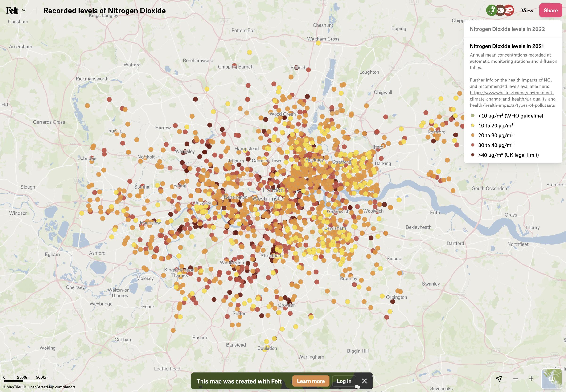This screenshot has width=566, height=392.
Task: Click the Heathrow-area Hounslow map label
Action: click(150, 223)
